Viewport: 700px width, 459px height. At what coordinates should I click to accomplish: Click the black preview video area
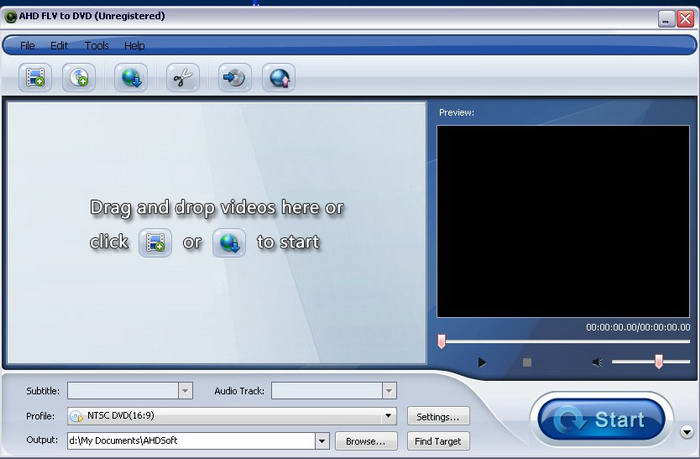[x=563, y=221]
